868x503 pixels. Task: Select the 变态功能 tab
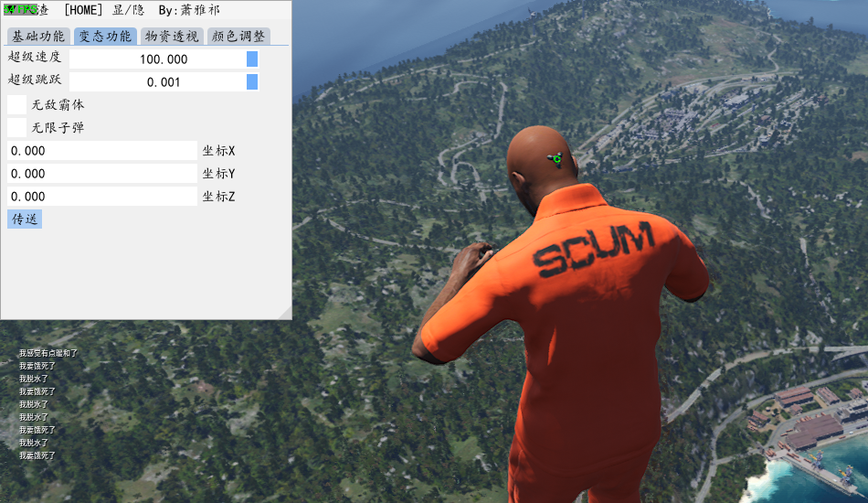[105, 36]
